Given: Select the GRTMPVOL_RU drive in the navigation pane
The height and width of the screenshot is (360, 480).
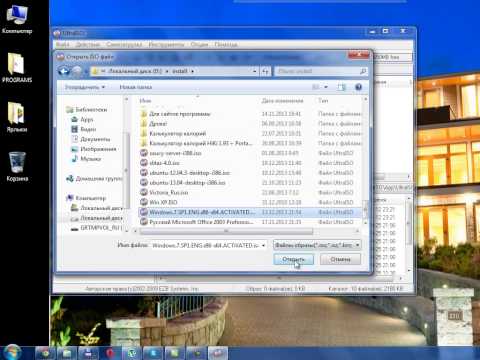Looking at the screenshot, I should 101,228.
